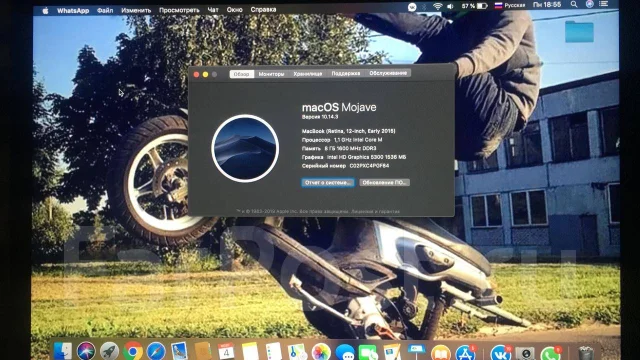Open Google Chrome from the dock
This screenshot has width=640, height=360.
click(133, 351)
